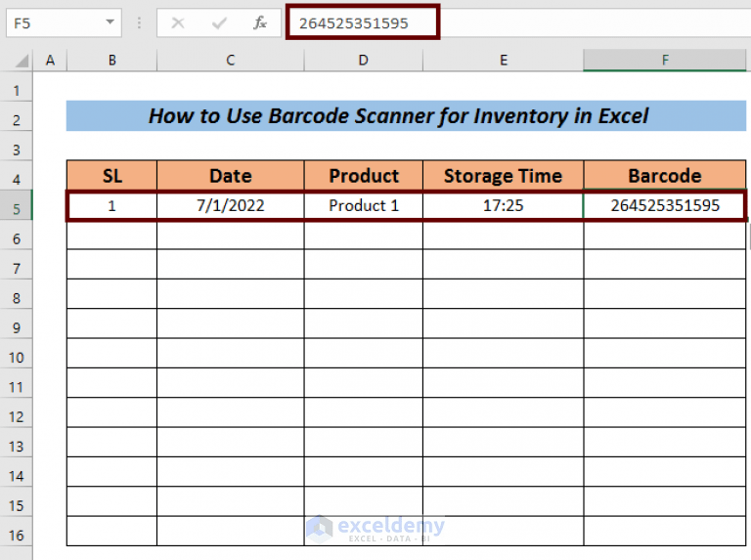751x560 pixels.
Task: Click the Enter checkmark formula bar icon
Action: tap(219, 22)
